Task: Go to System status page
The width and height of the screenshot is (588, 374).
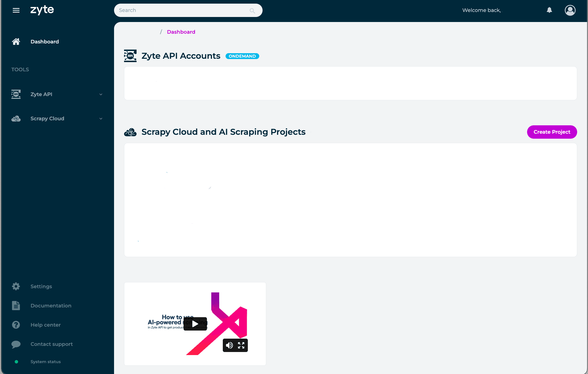Action: pyautogui.click(x=46, y=362)
